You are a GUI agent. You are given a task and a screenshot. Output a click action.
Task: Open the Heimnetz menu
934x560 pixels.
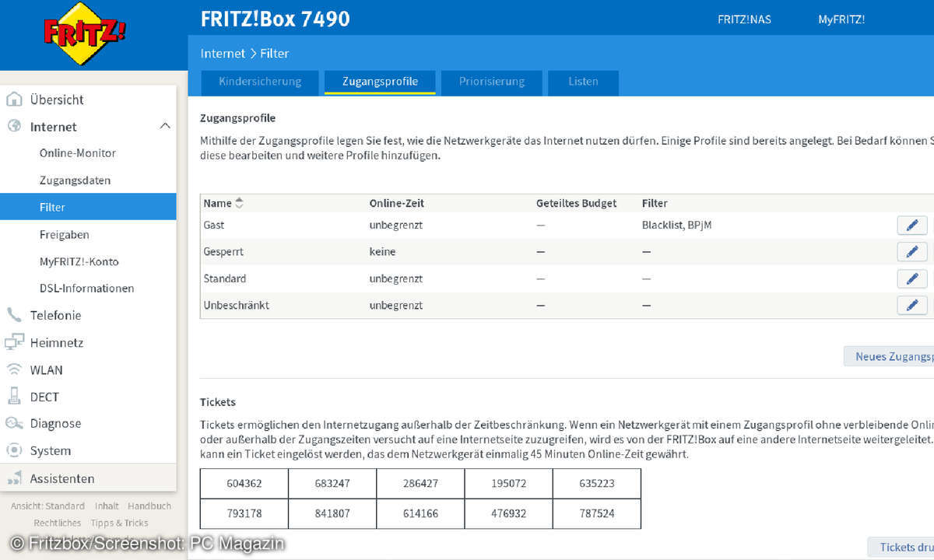[x=57, y=342]
